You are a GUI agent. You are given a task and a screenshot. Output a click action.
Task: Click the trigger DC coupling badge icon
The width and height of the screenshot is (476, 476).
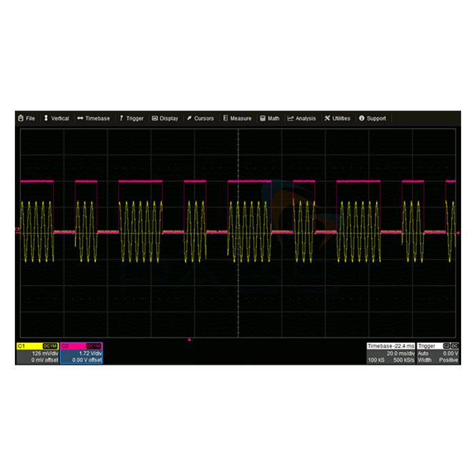click(x=454, y=346)
